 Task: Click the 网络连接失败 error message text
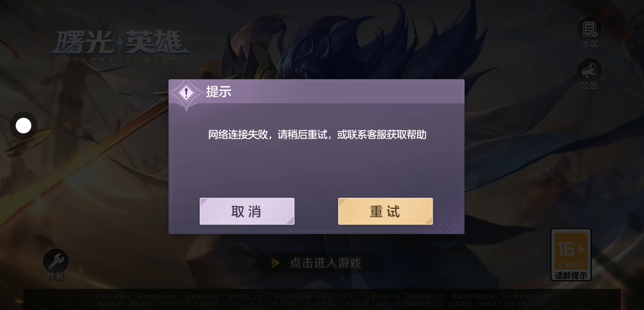click(x=317, y=134)
